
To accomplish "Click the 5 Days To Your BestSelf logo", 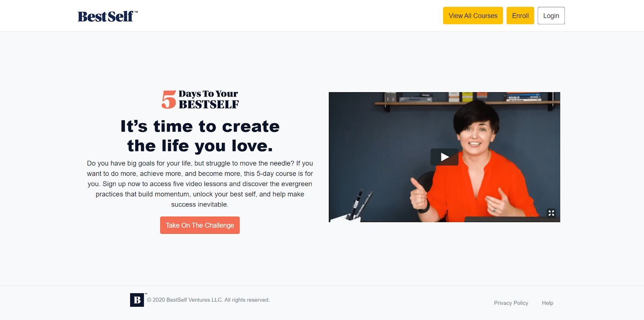I will pyautogui.click(x=200, y=99).
